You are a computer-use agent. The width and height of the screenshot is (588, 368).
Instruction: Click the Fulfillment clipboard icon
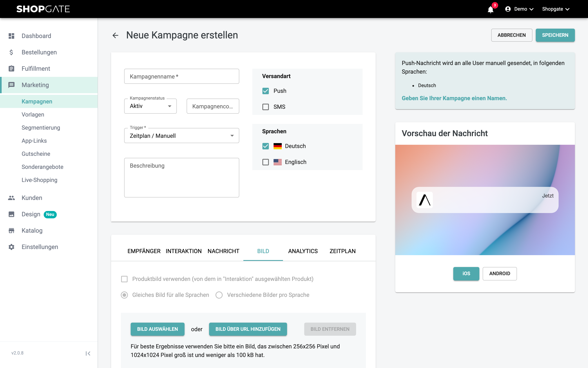coord(11,69)
